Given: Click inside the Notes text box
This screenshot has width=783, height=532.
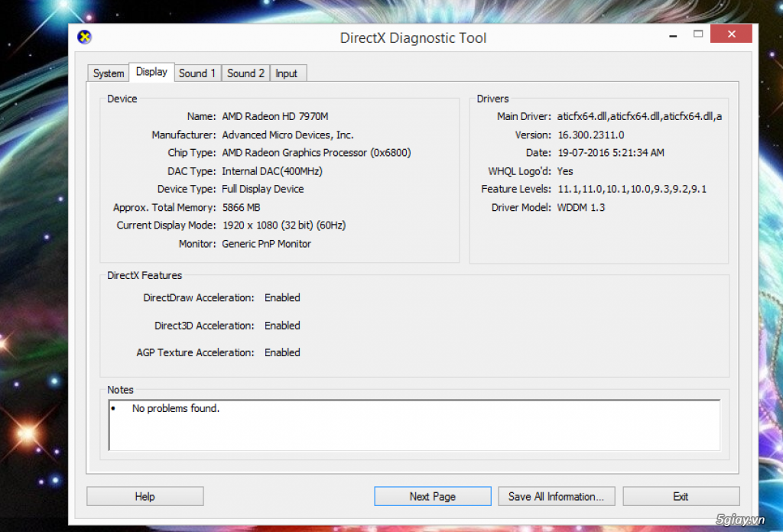Looking at the screenshot, I should [414, 432].
